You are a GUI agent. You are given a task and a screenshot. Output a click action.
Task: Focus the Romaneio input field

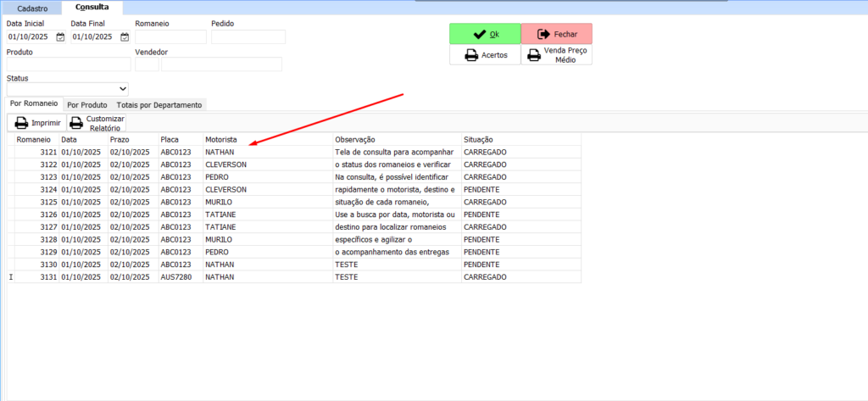[170, 37]
